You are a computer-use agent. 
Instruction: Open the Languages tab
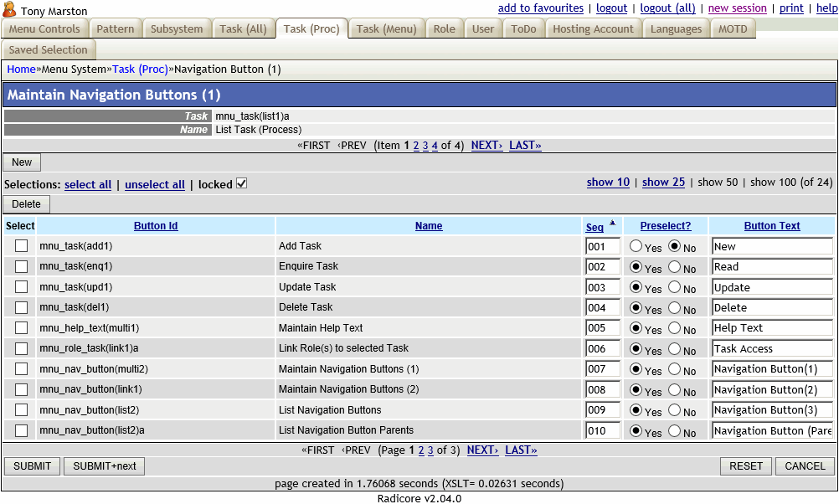click(676, 28)
